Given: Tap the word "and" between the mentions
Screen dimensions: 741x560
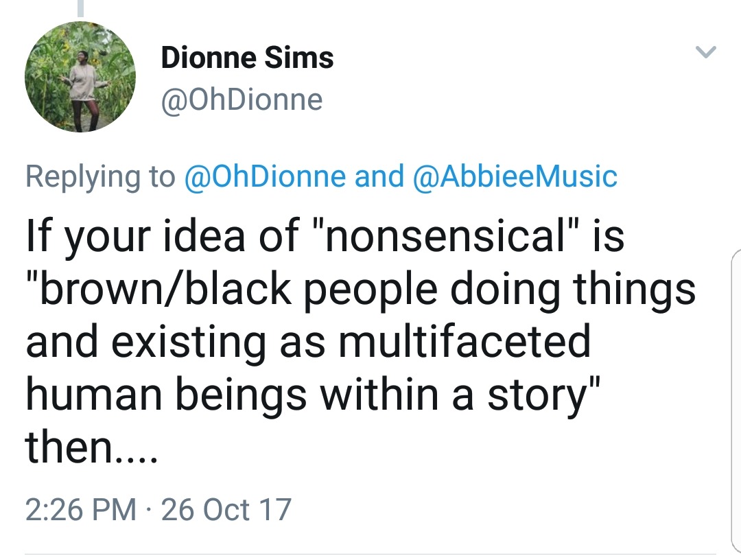Looking at the screenshot, I should pyautogui.click(x=379, y=176).
